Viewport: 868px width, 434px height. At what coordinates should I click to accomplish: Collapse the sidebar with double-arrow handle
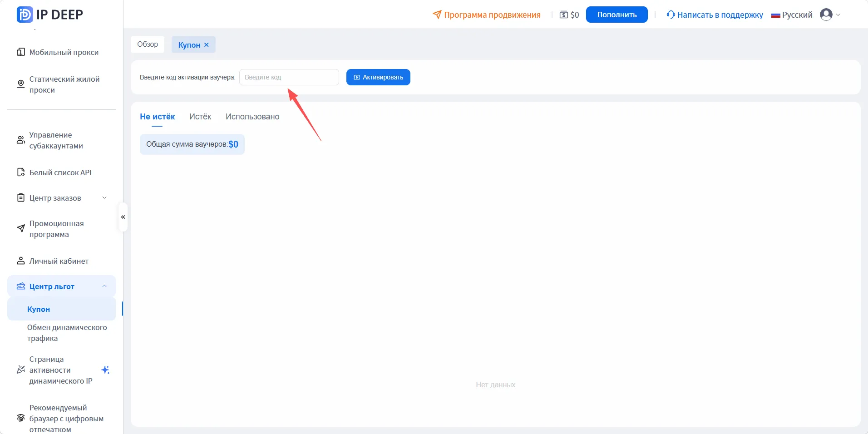123,217
